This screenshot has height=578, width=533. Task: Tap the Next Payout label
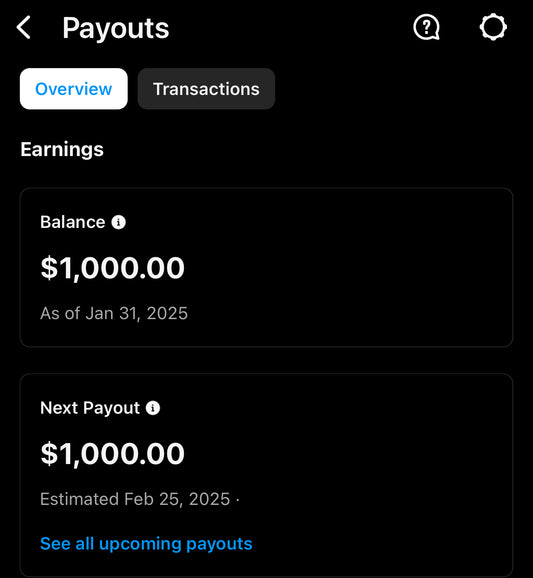pos(90,408)
